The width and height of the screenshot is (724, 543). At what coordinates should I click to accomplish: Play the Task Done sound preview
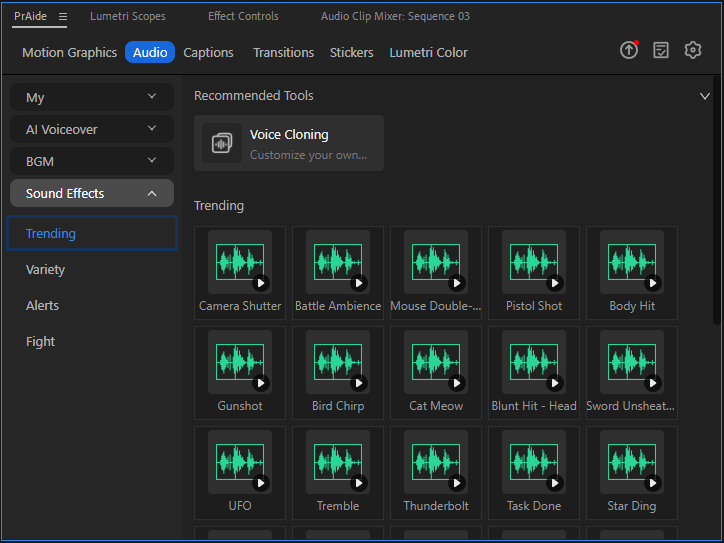coord(555,483)
